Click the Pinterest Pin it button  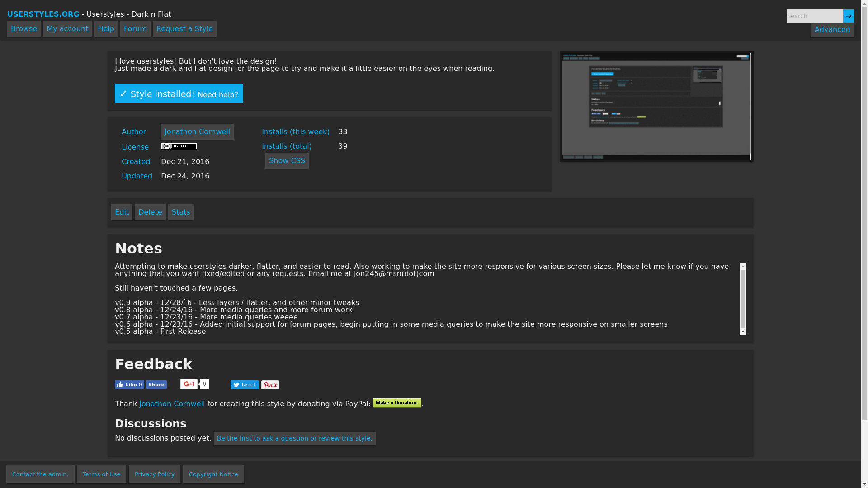click(x=270, y=385)
